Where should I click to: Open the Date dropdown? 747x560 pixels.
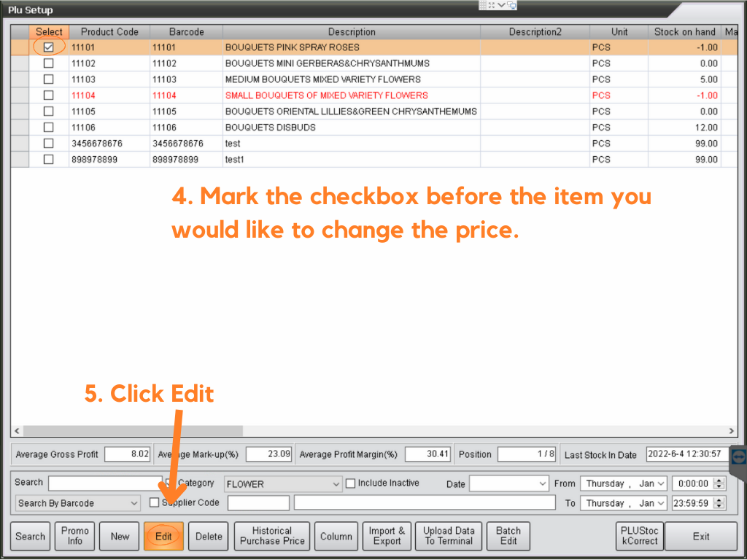pos(542,483)
